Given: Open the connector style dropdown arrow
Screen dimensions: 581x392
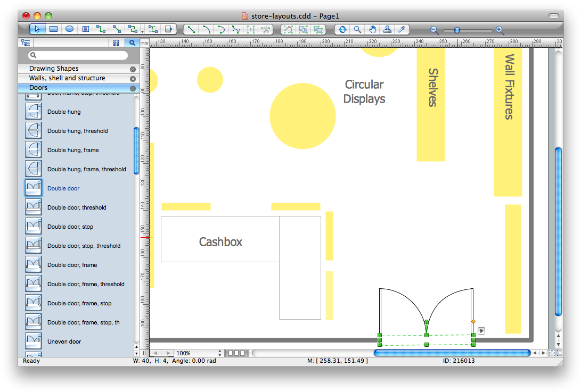Looking at the screenshot, I should (142, 32).
